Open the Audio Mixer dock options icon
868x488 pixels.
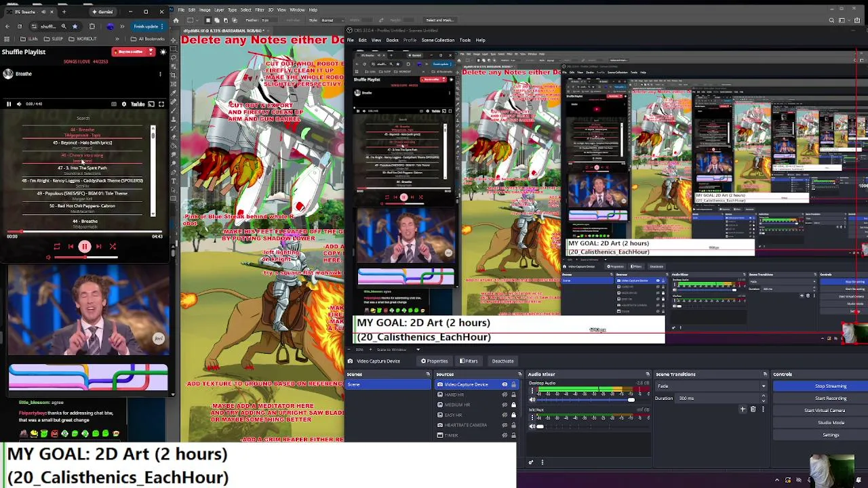pyautogui.click(x=648, y=374)
